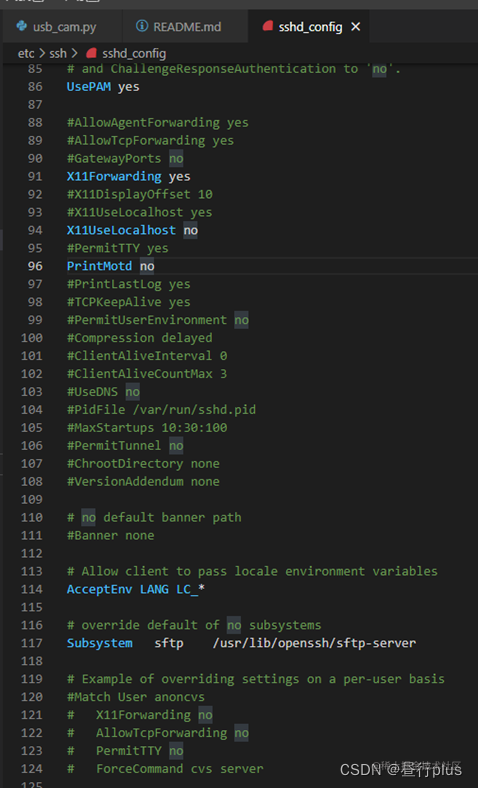Select the sshd_config tab
Image resolution: width=478 pixels, height=788 pixels.
(x=310, y=26)
